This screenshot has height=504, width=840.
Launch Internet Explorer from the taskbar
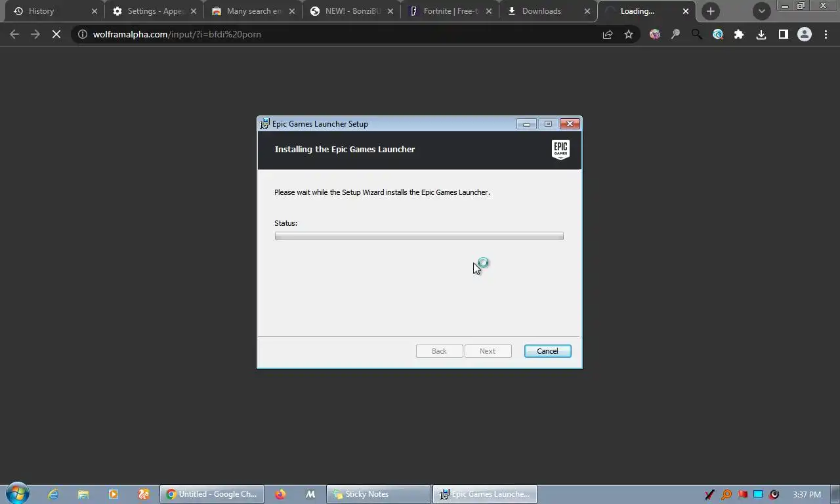click(x=53, y=494)
